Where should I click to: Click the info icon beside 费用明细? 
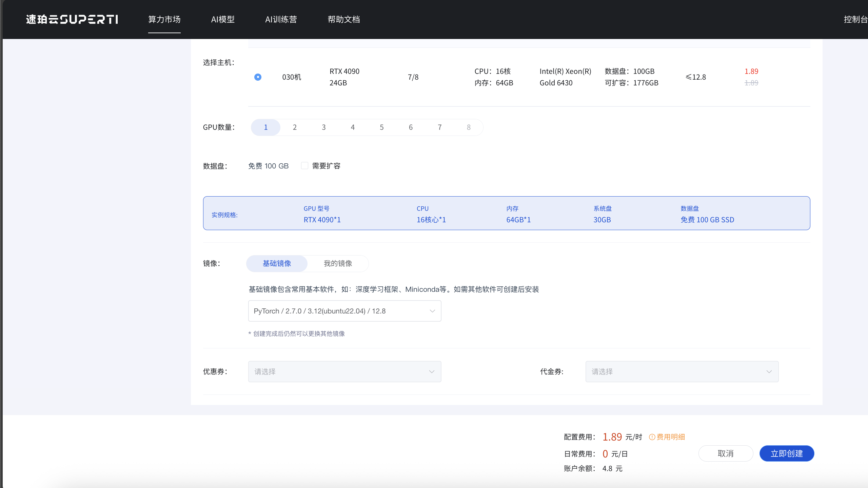(652, 437)
